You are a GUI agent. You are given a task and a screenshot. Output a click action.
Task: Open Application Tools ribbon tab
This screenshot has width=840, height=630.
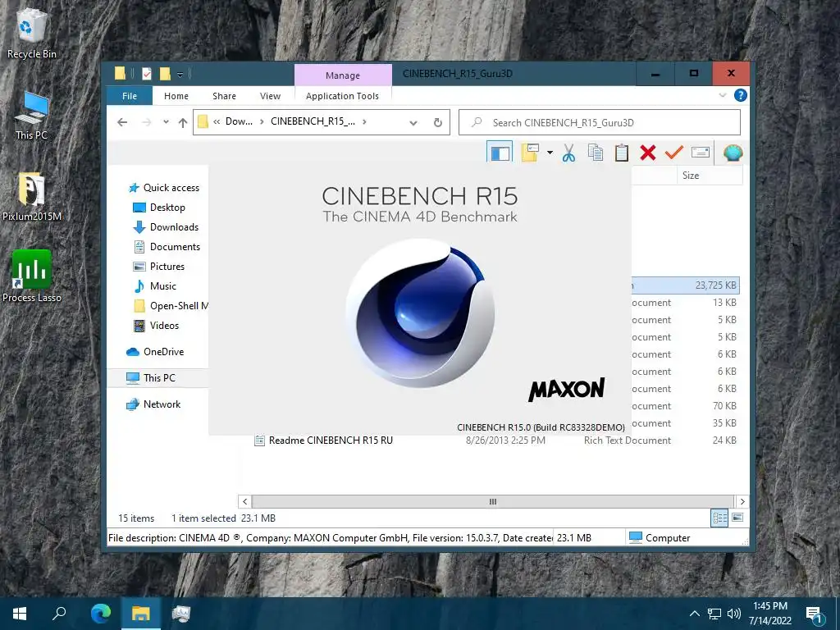tap(342, 96)
